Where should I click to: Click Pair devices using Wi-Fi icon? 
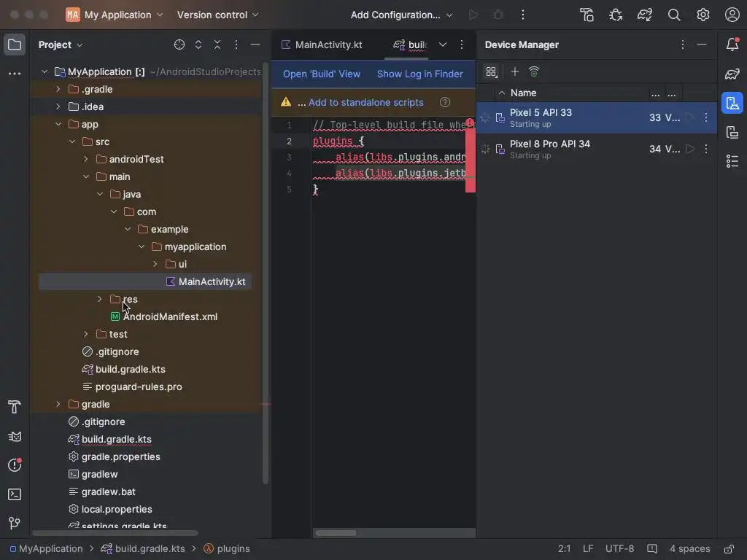[x=533, y=71]
